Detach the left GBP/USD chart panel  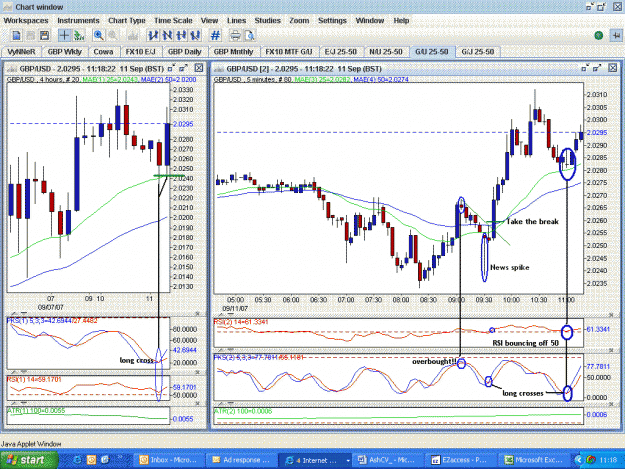click(x=171, y=68)
